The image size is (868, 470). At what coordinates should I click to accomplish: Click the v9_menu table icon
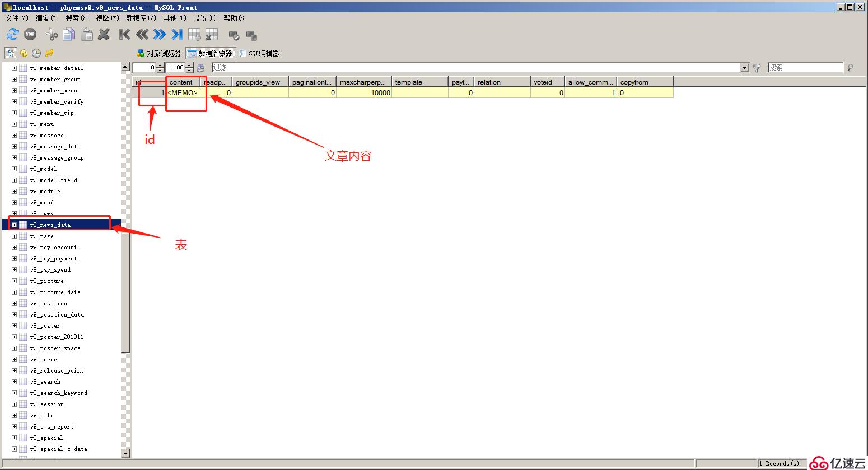pos(23,124)
